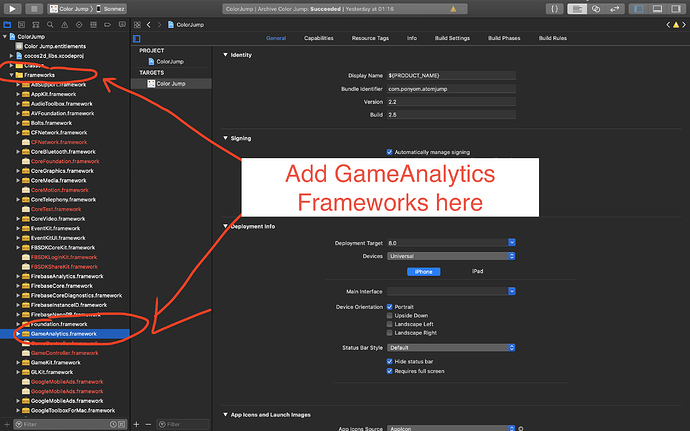
Task: Click the Version number field
Action: point(451,102)
